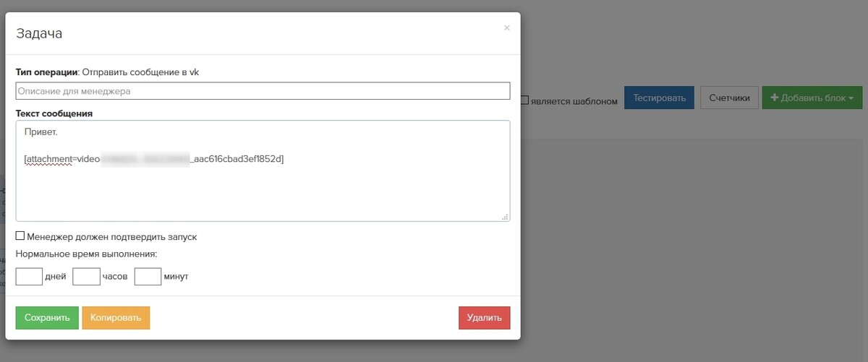This screenshot has height=362, width=868.
Task: Delete the task with the Удалить button
Action: click(484, 317)
